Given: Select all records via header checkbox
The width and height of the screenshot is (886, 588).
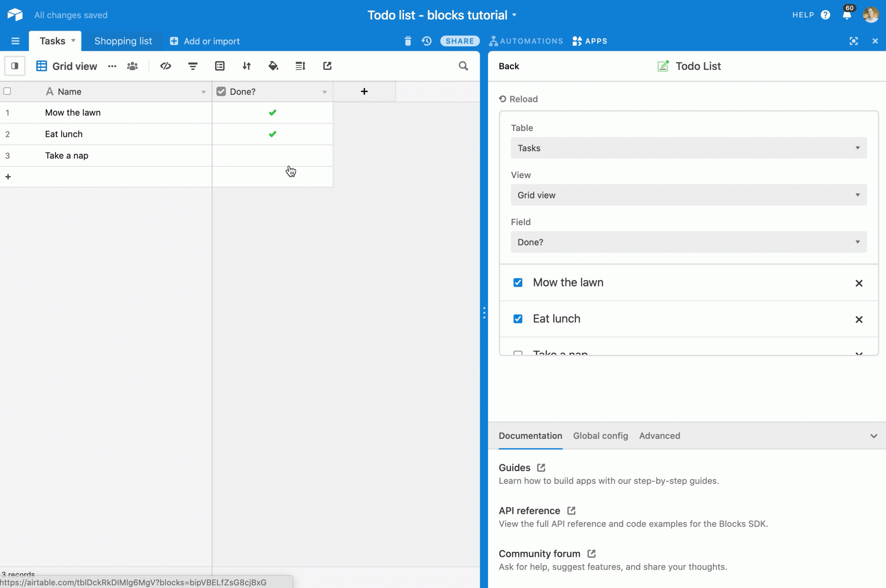Looking at the screenshot, I should pyautogui.click(x=7, y=91).
